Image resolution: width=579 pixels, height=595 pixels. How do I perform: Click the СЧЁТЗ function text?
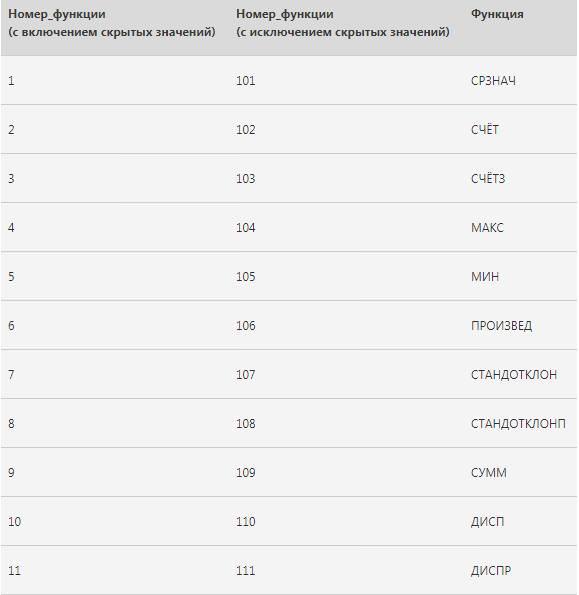point(488,179)
